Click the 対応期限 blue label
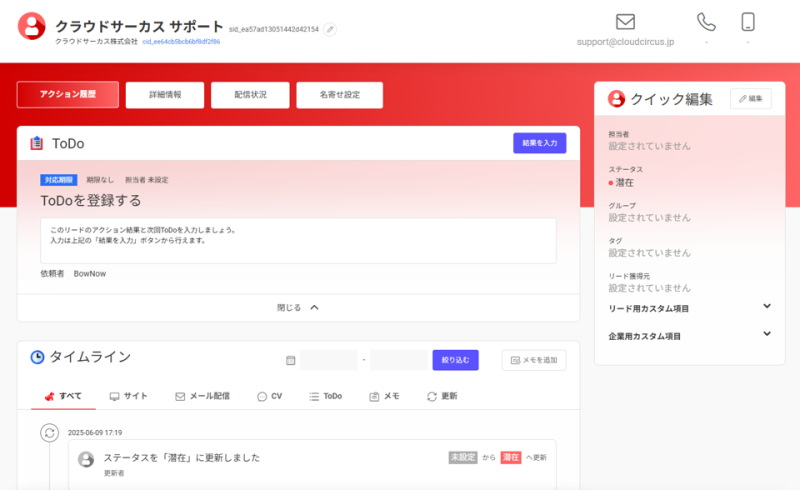The image size is (800, 490). point(59,180)
